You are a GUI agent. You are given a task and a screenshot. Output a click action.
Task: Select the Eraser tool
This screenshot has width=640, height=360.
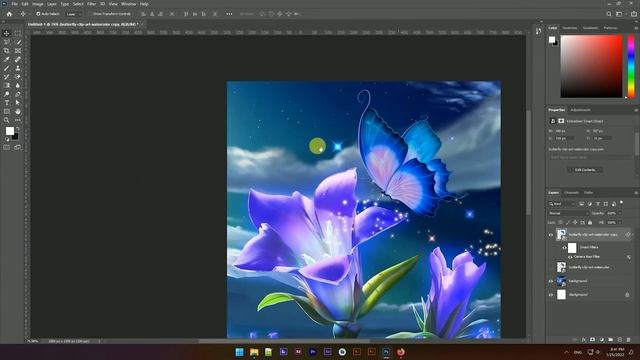[x=18, y=77]
